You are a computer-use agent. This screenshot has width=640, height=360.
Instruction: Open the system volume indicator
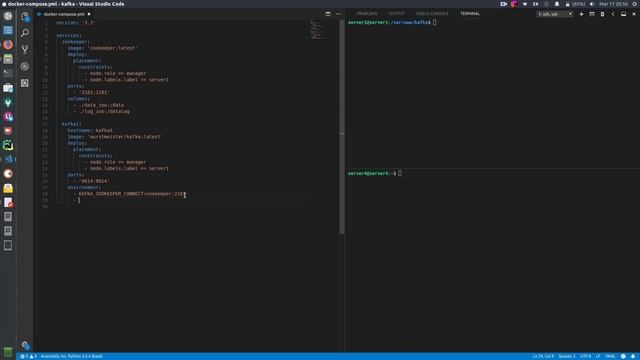pos(592,4)
